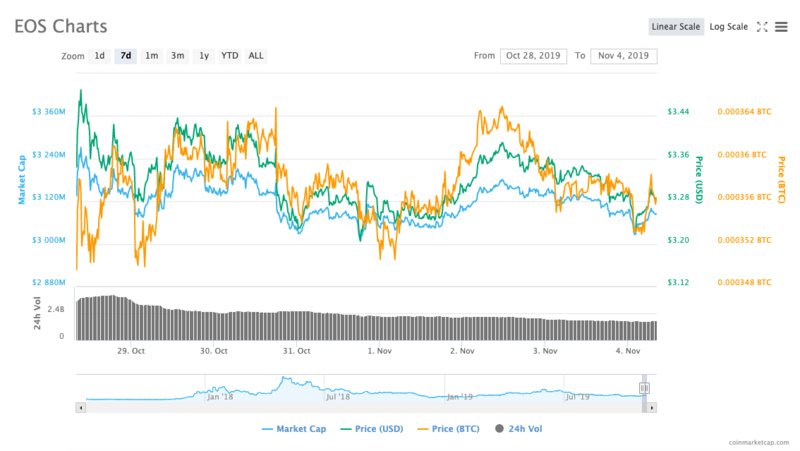Set zoom to 1m
The width and height of the screenshot is (800, 451).
coord(152,56)
